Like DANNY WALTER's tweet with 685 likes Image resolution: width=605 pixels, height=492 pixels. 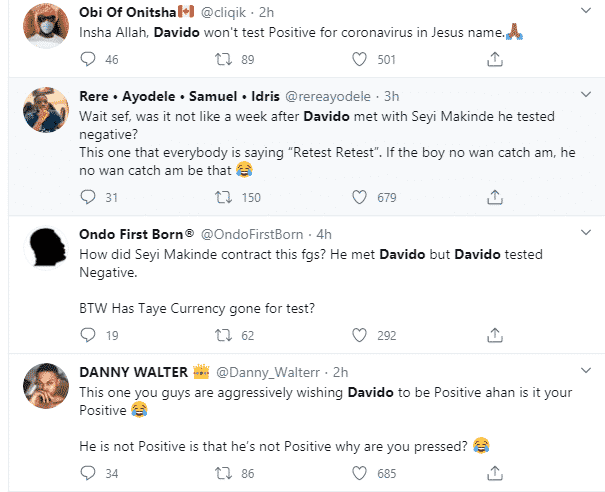(x=359, y=473)
